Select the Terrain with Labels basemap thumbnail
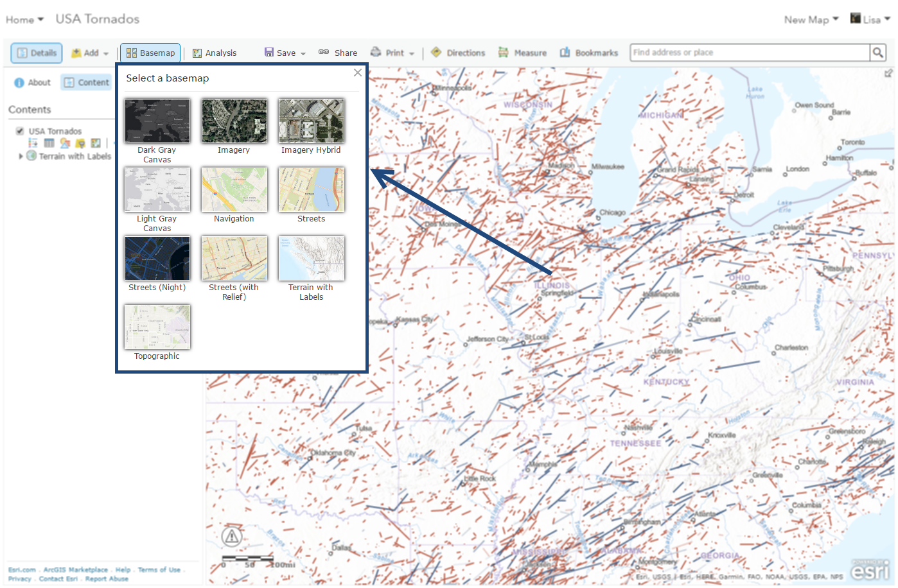 (x=312, y=258)
